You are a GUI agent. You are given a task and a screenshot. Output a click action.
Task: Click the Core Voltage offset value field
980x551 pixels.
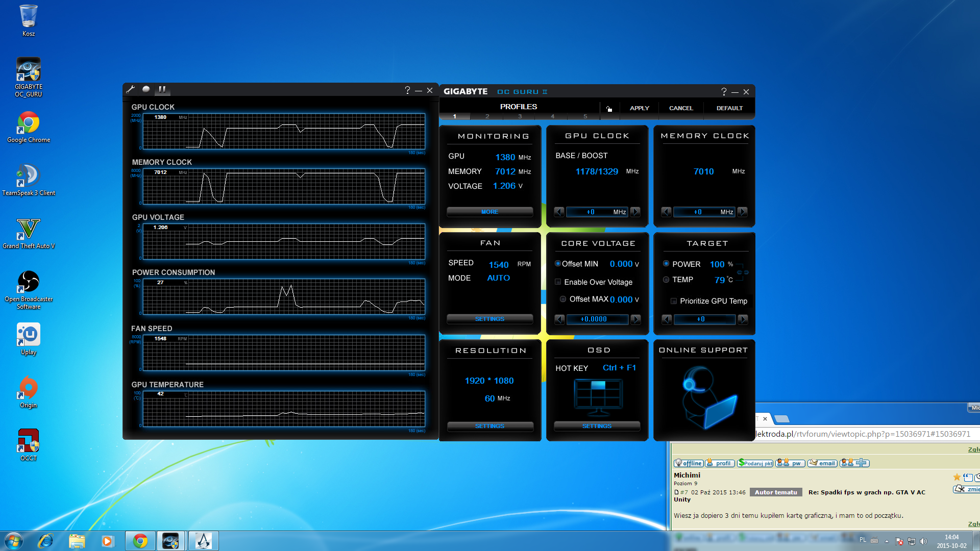[598, 319]
